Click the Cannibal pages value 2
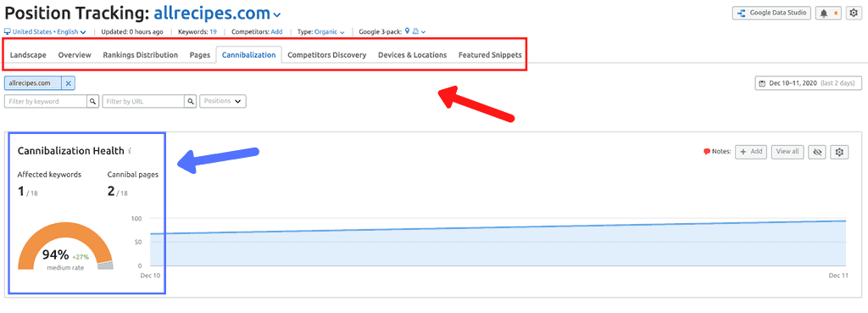 point(111,191)
